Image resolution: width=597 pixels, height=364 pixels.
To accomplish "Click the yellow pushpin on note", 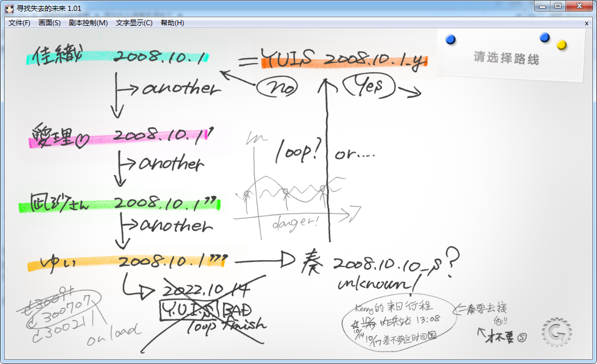I will pyautogui.click(x=561, y=45).
